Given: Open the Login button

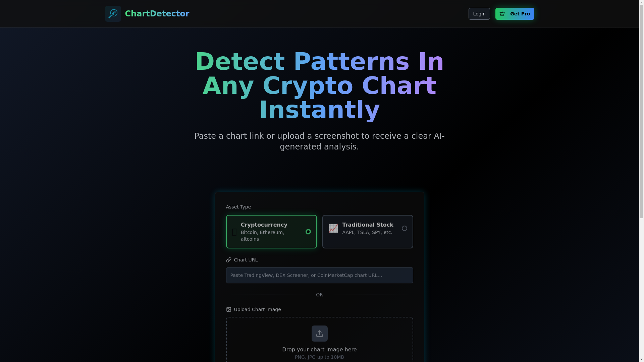Looking at the screenshot, I should [479, 14].
